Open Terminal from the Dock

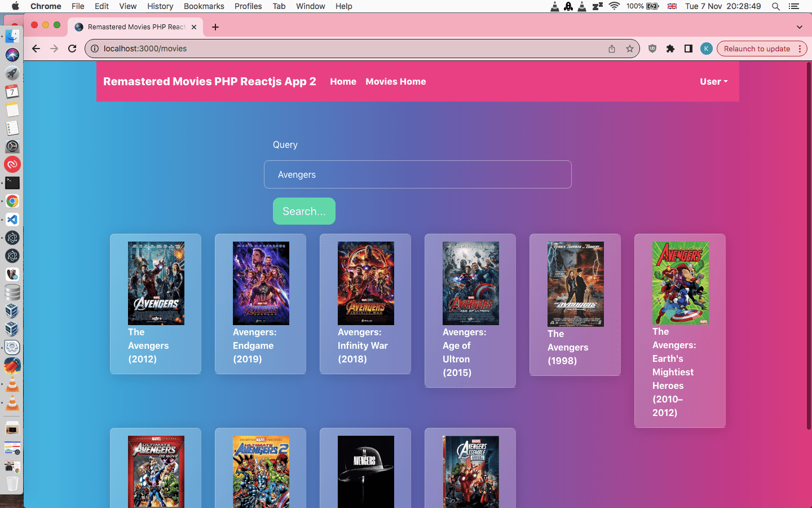(x=12, y=183)
